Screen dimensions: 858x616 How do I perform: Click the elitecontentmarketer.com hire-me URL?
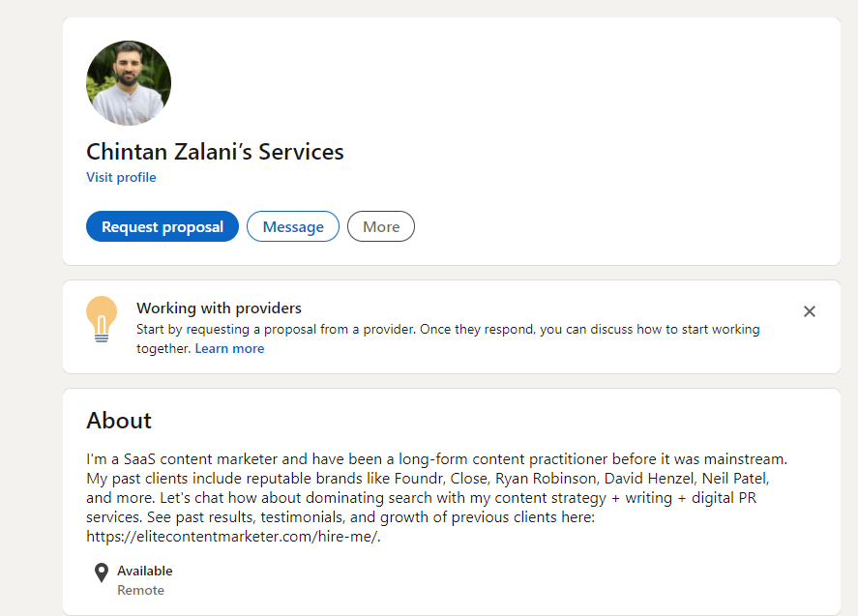point(233,536)
